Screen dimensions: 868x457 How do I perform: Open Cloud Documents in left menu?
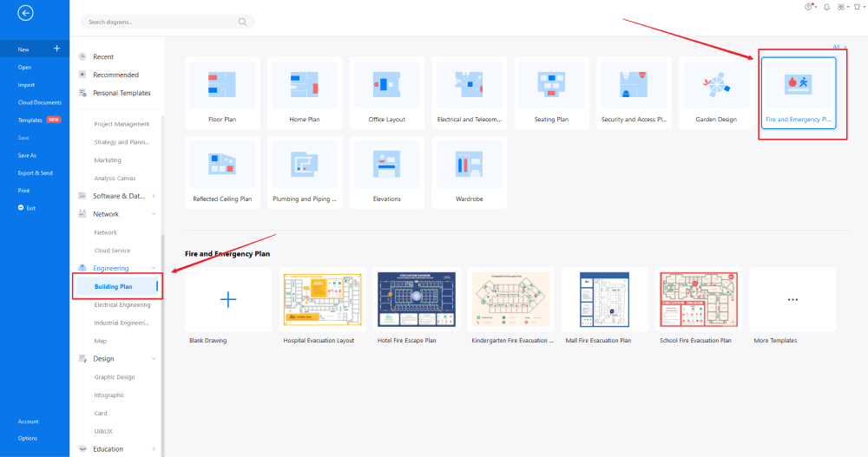click(x=39, y=102)
